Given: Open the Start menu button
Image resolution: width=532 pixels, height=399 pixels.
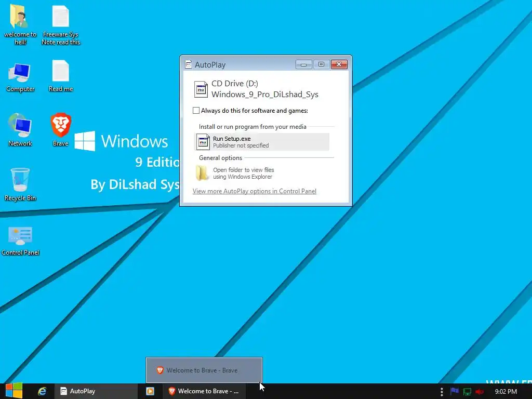Looking at the screenshot, I should (14, 391).
